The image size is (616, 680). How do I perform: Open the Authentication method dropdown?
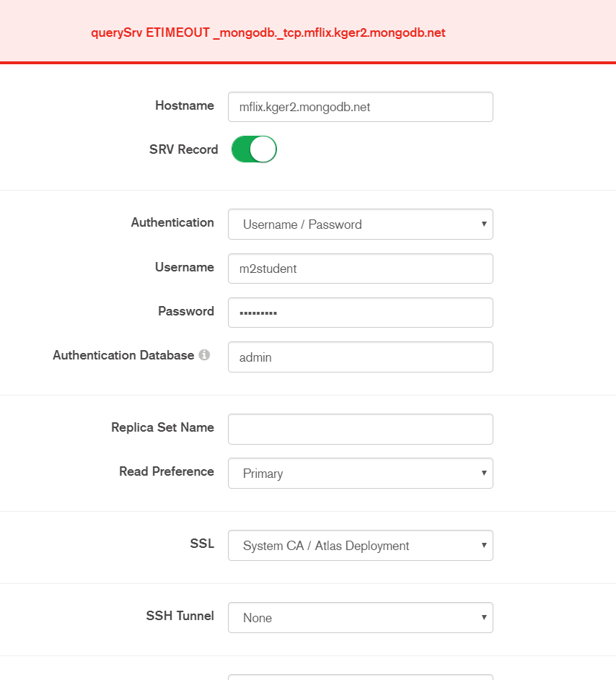(x=360, y=225)
